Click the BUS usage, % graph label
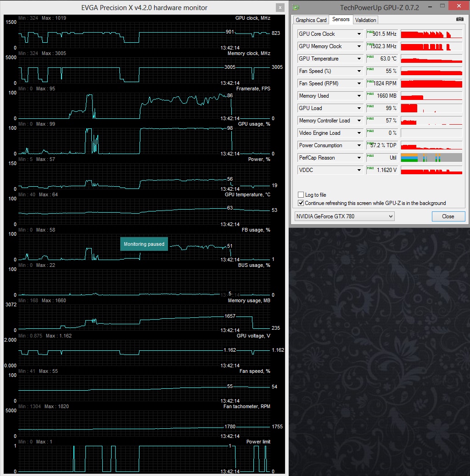This screenshot has width=470, height=476. (254, 265)
